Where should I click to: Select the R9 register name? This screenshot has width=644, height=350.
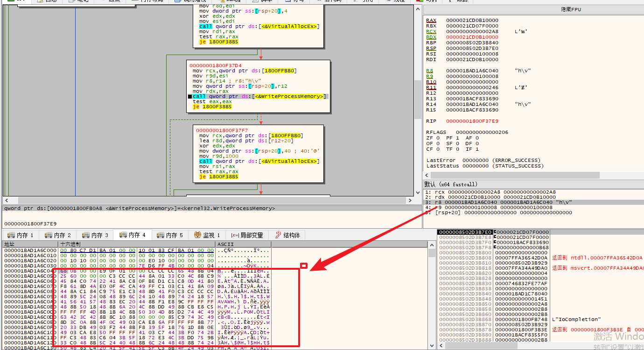(x=429, y=77)
